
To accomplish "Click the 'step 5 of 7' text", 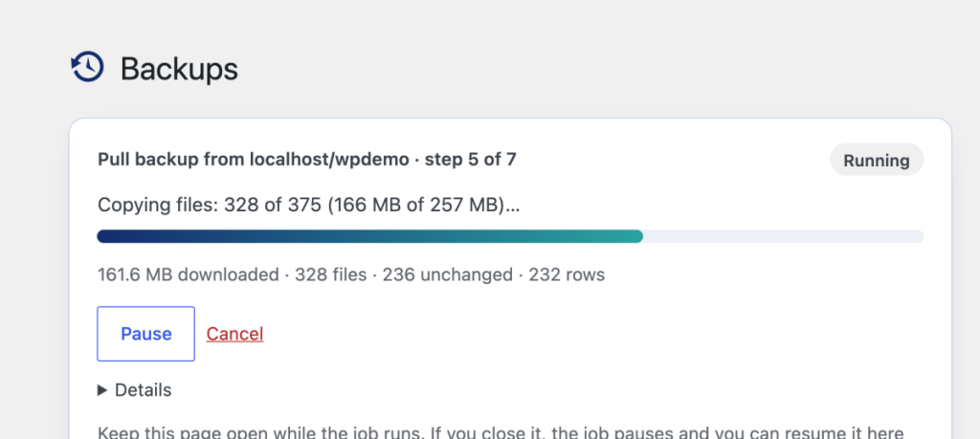I will 471,160.
